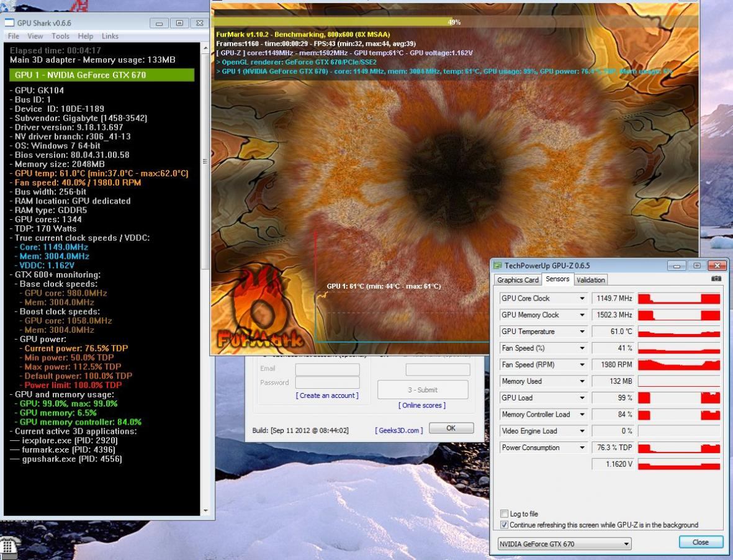Image resolution: width=733 pixels, height=560 pixels.
Task: Click GPU Shark scrollbar down arrow
Action: pyautogui.click(x=205, y=510)
